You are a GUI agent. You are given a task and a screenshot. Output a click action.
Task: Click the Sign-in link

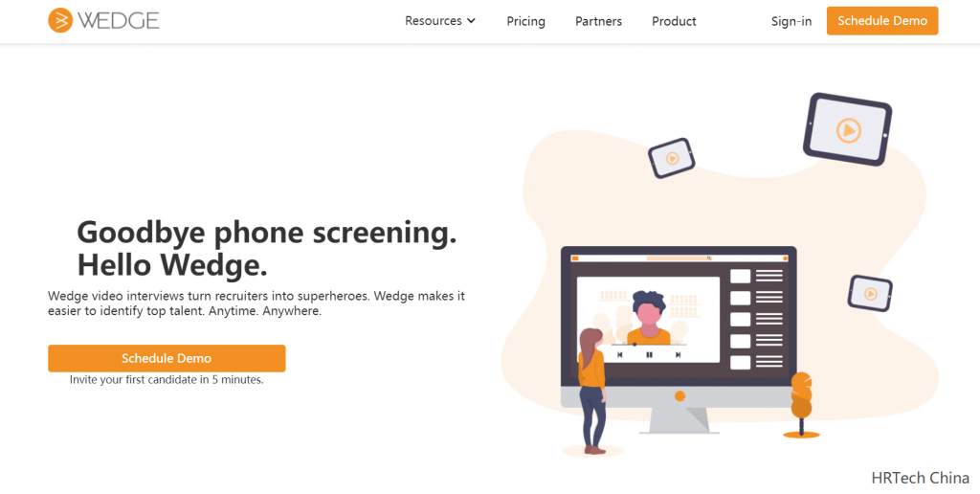[791, 21]
